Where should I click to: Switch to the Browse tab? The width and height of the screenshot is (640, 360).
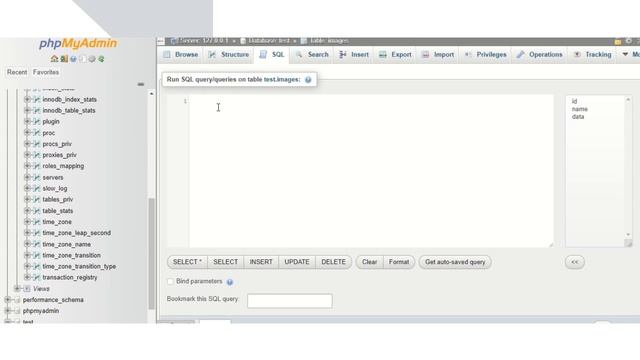tap(181, 55)
